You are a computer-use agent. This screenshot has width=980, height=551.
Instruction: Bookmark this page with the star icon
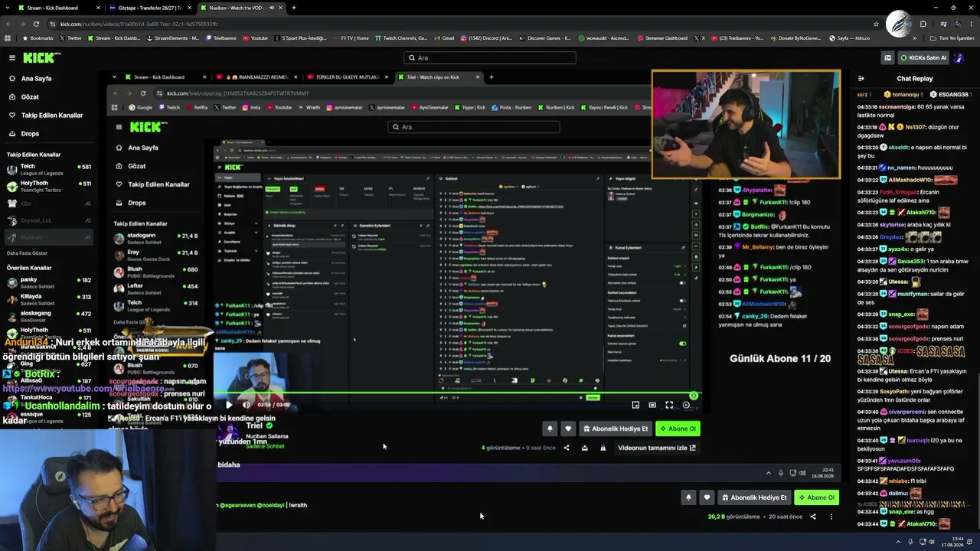(x=877, y=24)
